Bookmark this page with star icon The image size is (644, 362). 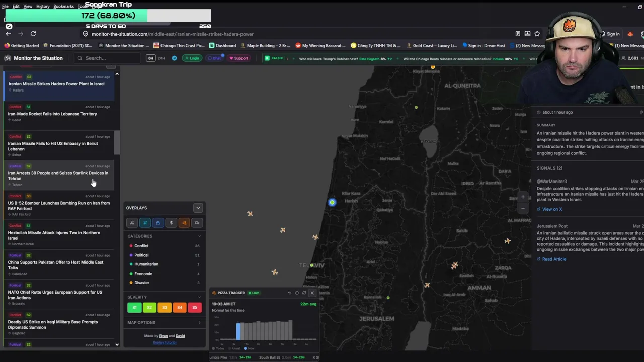[x=537, y=34]
